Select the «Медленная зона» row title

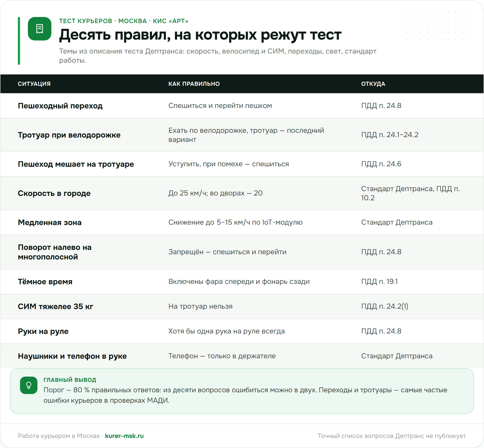point(50,222)
